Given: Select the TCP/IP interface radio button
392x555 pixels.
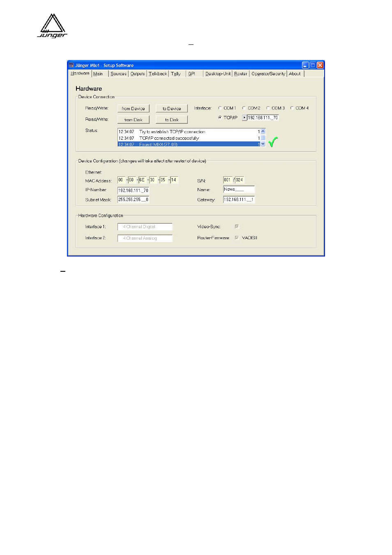Looking at the screenshot, I should point(220,118).
